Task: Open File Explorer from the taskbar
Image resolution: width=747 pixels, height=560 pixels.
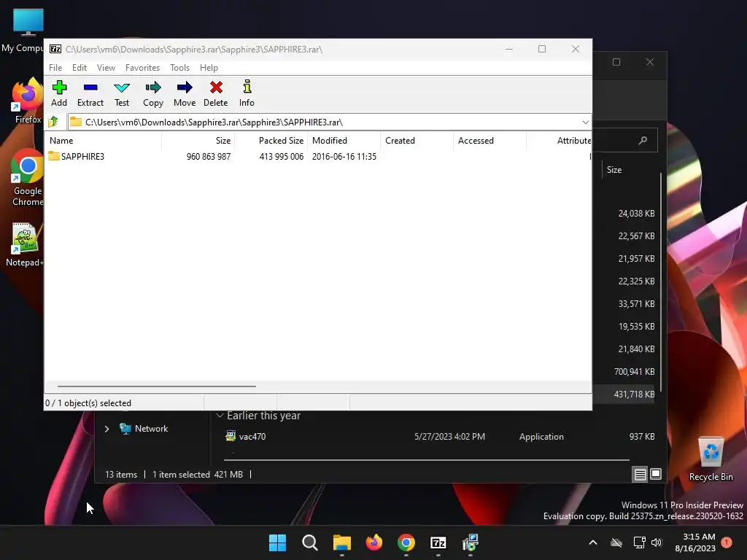Action: 341,542
